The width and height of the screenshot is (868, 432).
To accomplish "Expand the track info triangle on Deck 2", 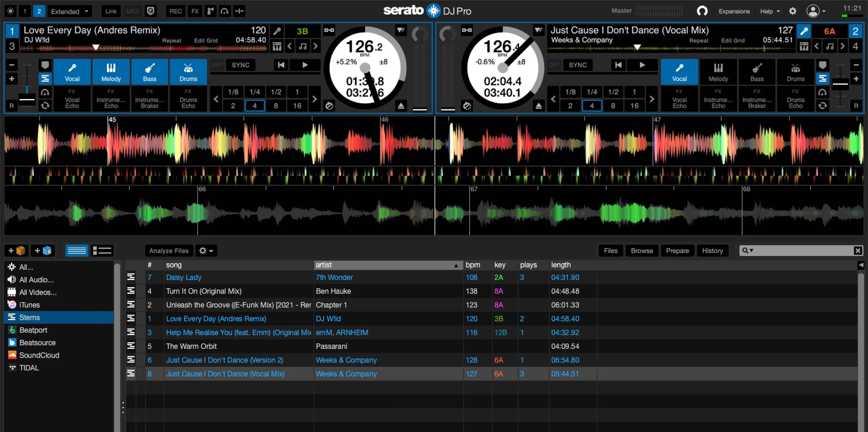I will pyautogui.click(x=538, y=30).
